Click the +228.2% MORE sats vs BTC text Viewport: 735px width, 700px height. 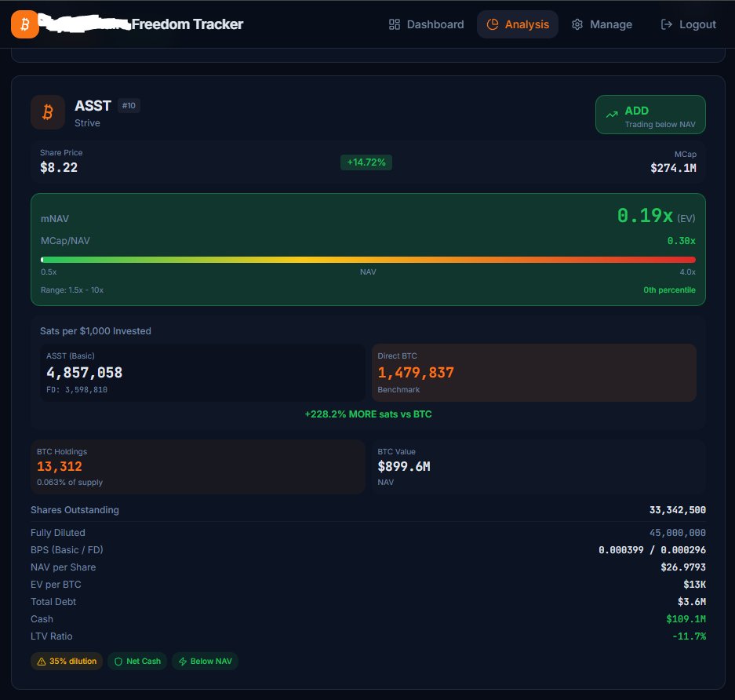pyautogui.click(x=368, y=414)
